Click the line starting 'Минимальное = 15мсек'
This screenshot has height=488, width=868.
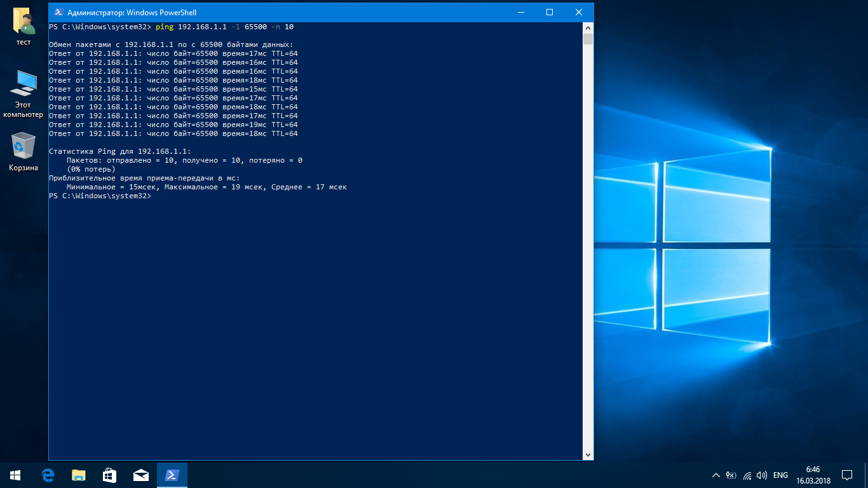click(x=207, y=187)
